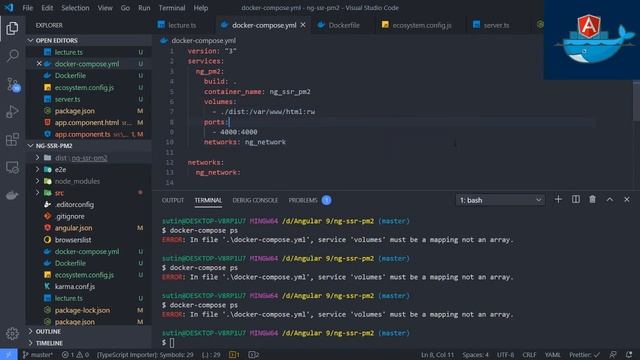This screenshot has height=360, width=640.
Task: Open .editorconfig in file tree
Action: pyautogui.click(x=89, y=204)
